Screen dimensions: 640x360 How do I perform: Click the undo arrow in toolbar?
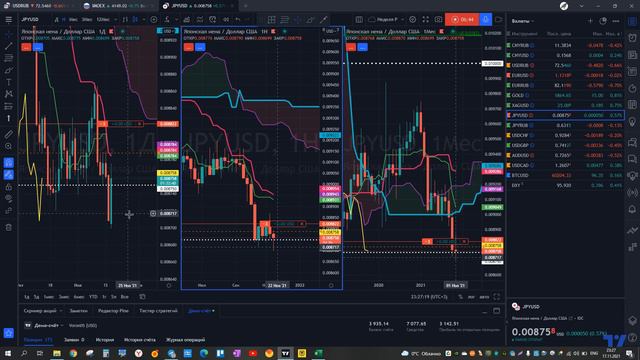click(238, 19)
